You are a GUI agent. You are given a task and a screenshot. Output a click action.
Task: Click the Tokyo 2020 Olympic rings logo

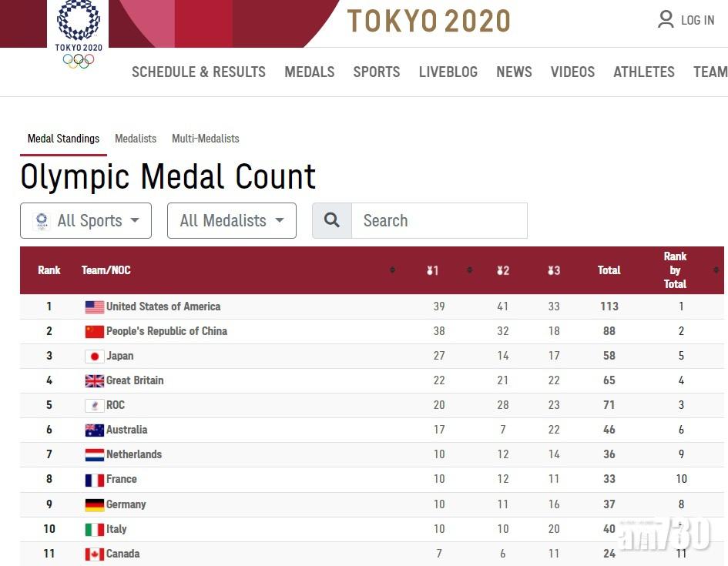(78, 34)
